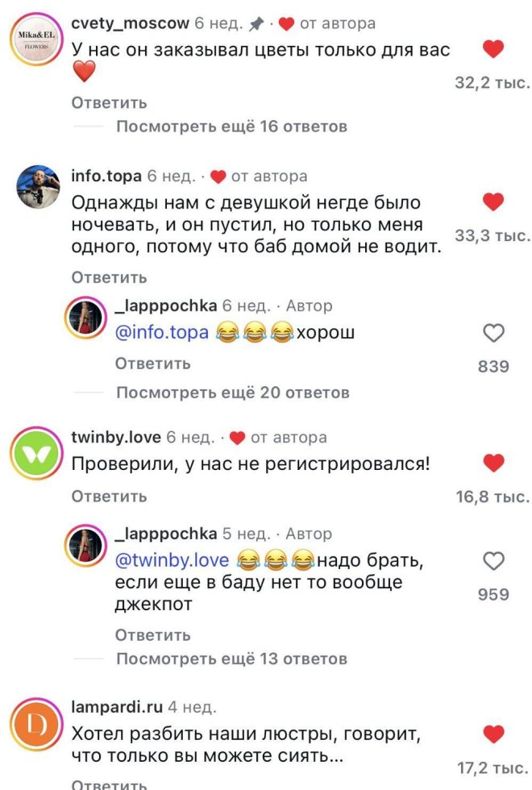Image resolution: width=532 pixels, height=790 pixels.
Task: Reply to the cvety_moscow comment
Action: tap(109, 102)
